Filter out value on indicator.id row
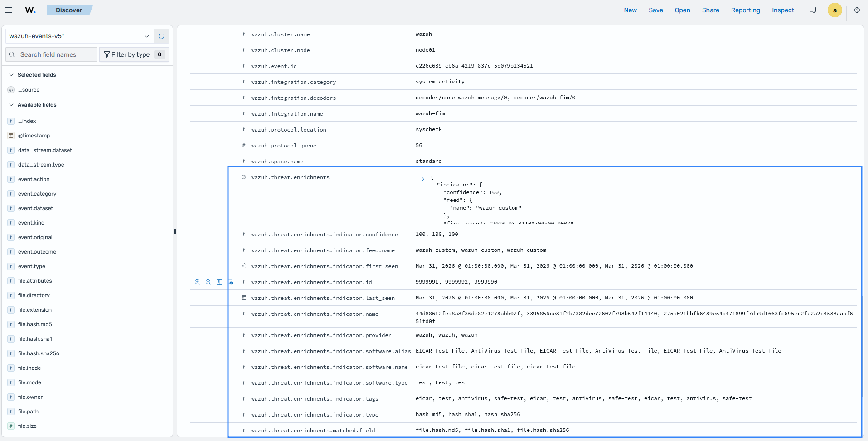Screen dimensions: 868x441 point(209,282)
